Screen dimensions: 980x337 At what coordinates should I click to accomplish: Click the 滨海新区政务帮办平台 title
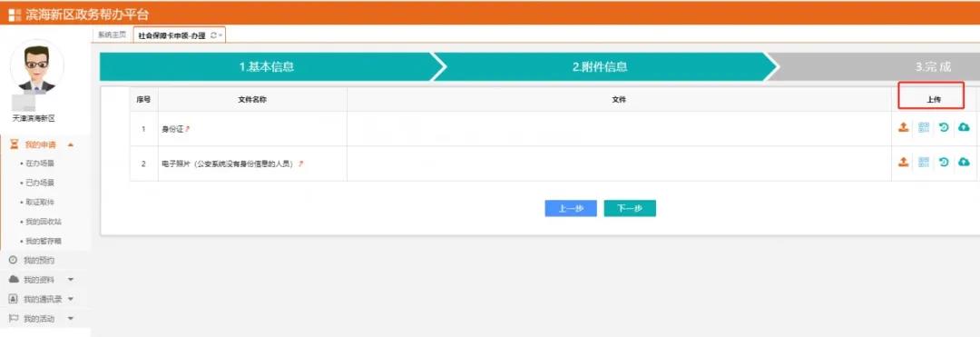point(87,15)
